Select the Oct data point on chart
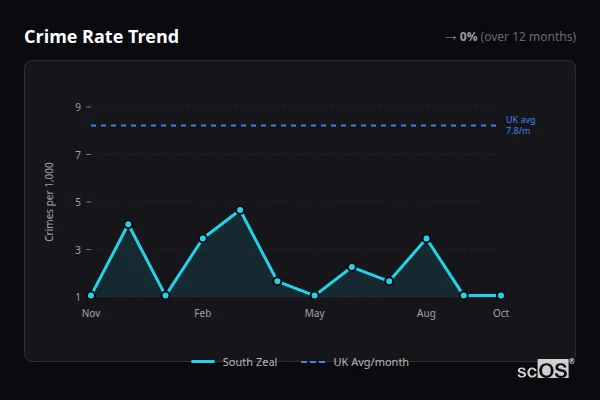Viewport: 600px width, 400px height. tap(501, 296)
